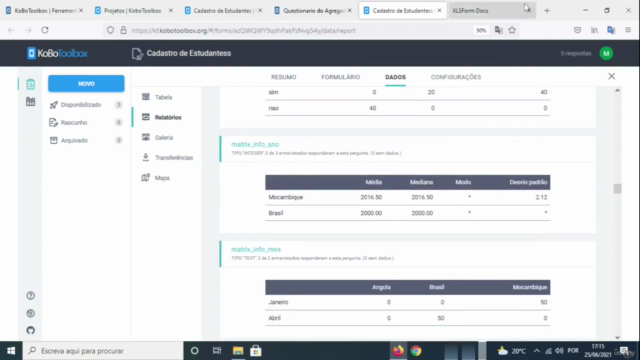Open the GitHub icon in sidebar
640x360 pixels.
[x=31, y=330]
